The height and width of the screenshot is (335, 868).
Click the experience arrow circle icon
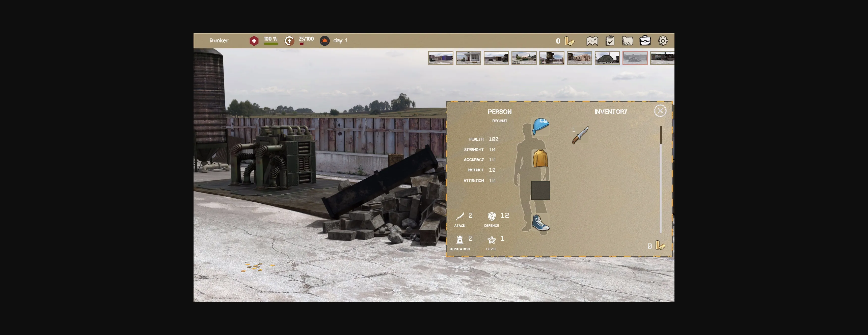[x=289, y=41]
